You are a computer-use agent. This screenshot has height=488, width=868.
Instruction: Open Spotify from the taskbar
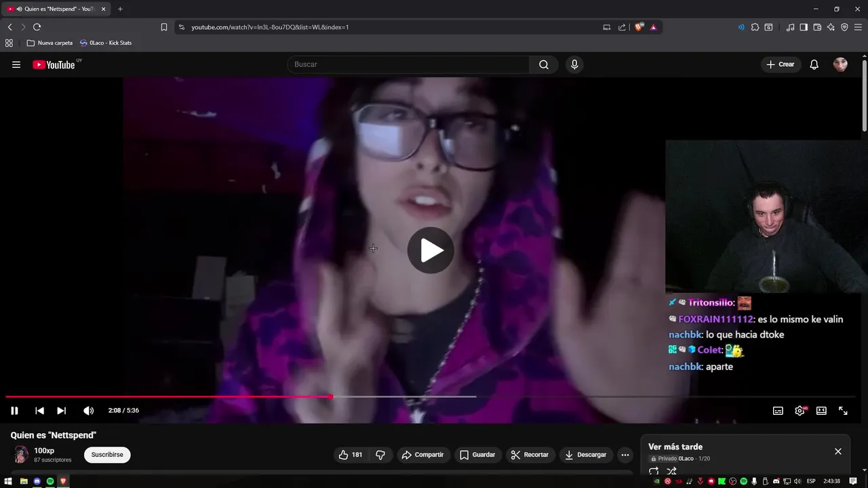(x=50, y=481)
